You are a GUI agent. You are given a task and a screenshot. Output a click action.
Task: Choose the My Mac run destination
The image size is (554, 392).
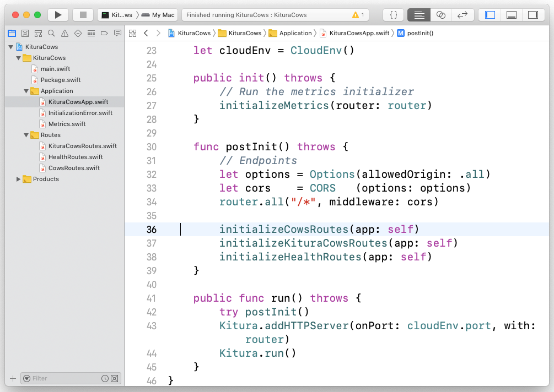coord(158,15)
